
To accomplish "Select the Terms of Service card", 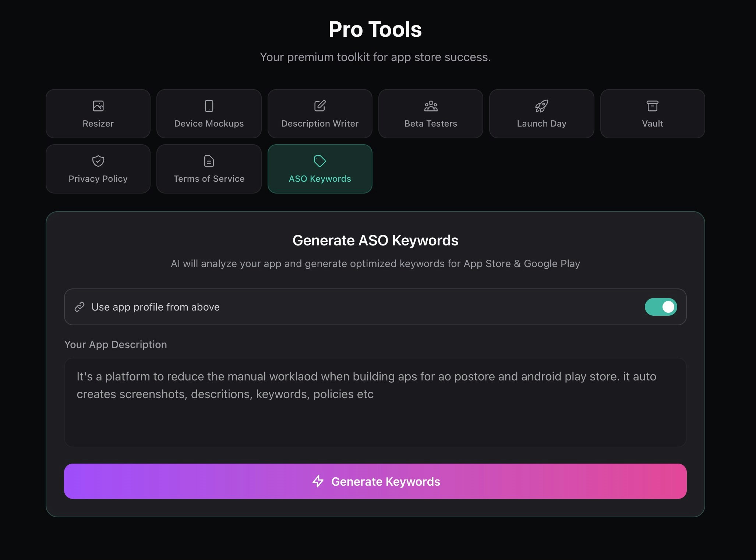I will pos(209,169).
